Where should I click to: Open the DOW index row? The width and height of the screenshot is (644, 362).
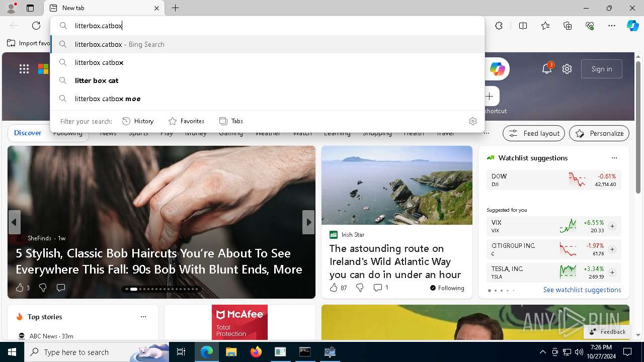[x=554, y=180]
